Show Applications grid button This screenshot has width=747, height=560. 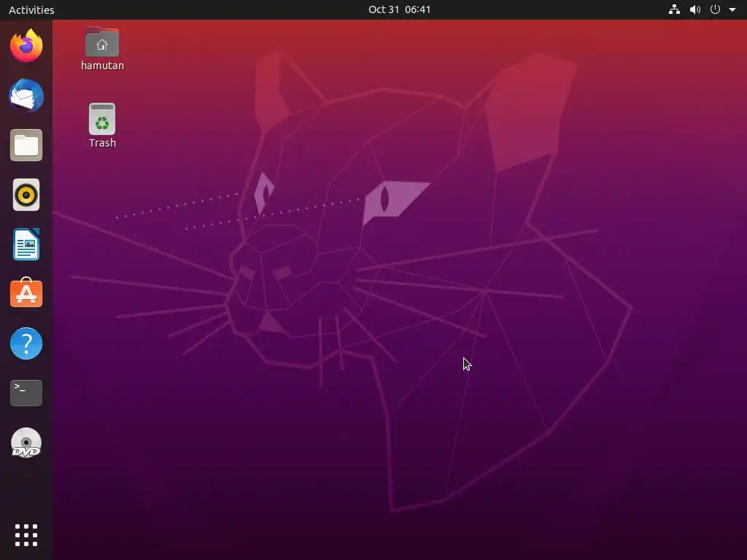(x=26, y=535)
